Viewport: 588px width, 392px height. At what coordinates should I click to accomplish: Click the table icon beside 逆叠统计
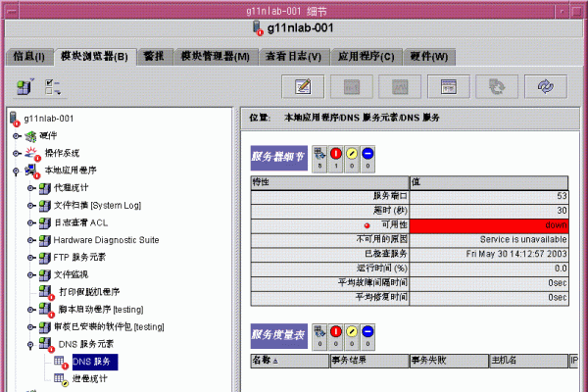click(x=61, y=379)
